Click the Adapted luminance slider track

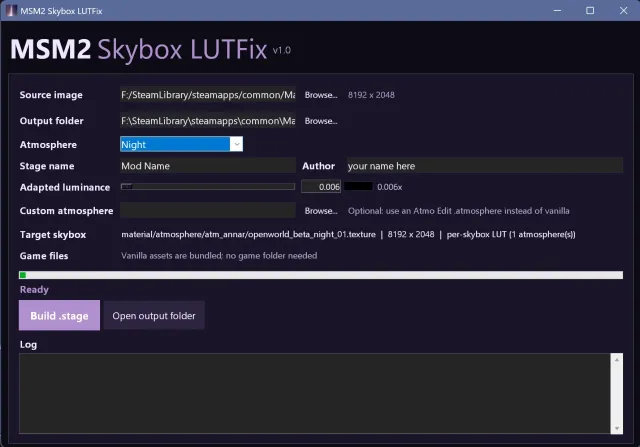point(208,187)
